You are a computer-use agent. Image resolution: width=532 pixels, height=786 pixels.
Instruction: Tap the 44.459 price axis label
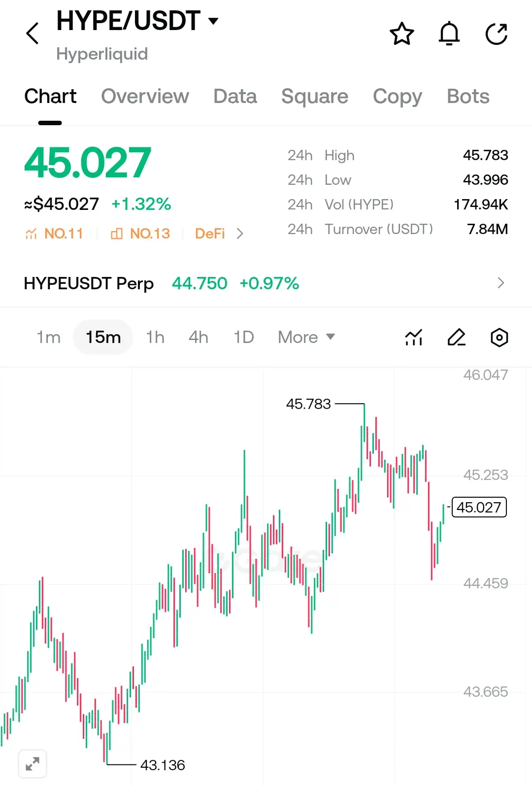(x=485, y=583)
